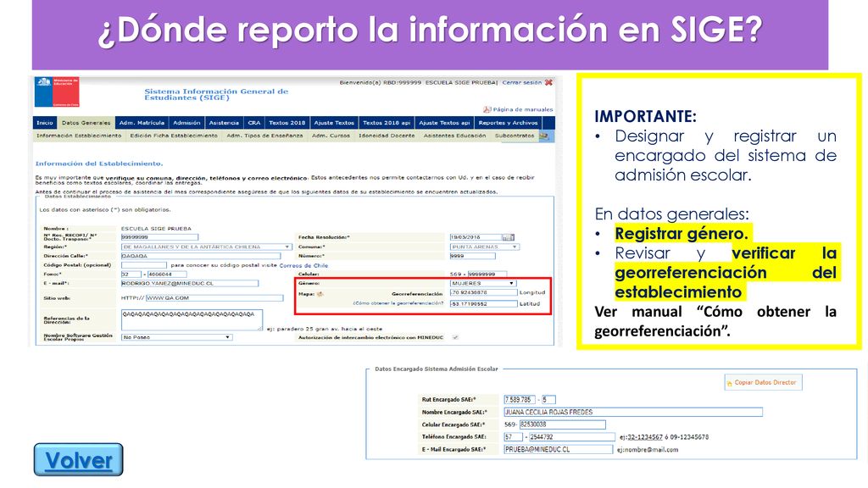Click the Sitio web input field
Image resolution: width=868 pixels, height=488 pixels.
[x=214, y=298]
